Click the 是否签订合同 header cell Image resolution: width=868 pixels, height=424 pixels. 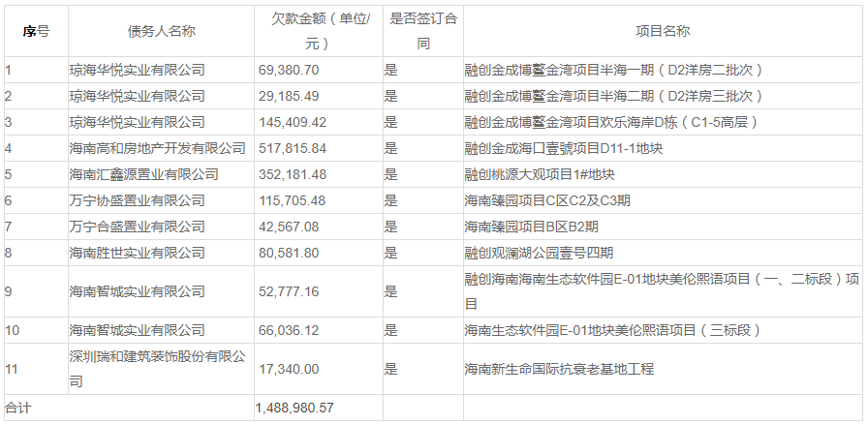(423, 31)
